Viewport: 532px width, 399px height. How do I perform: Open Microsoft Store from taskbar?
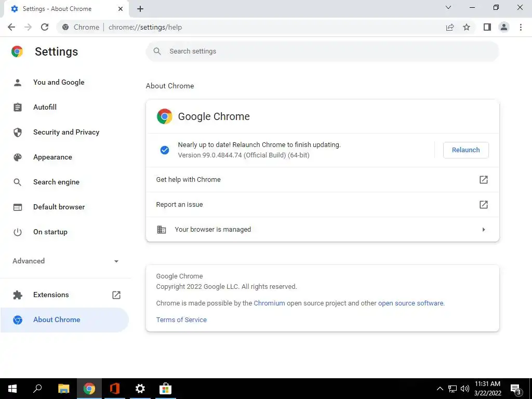166,389
